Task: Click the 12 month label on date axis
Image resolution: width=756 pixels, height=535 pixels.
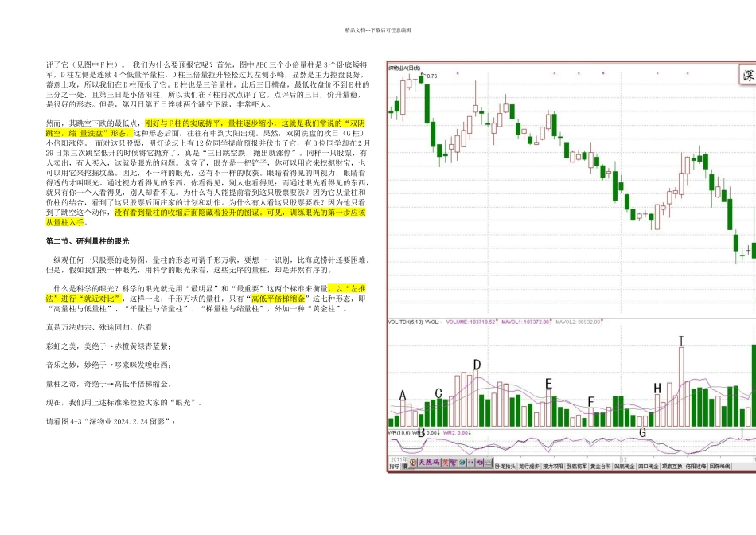Action: point(624,459)
